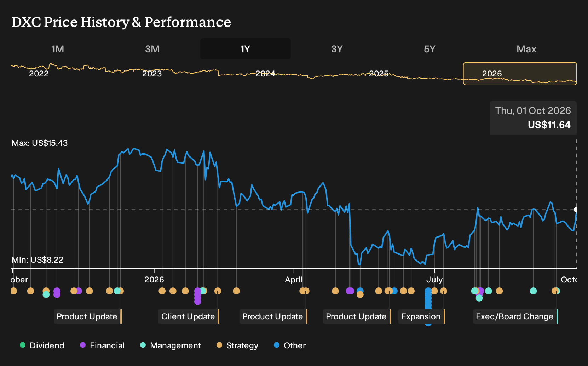Screen dimensions: 588x366
Task: Click the "US$11.64" price value
Action: 549,125
